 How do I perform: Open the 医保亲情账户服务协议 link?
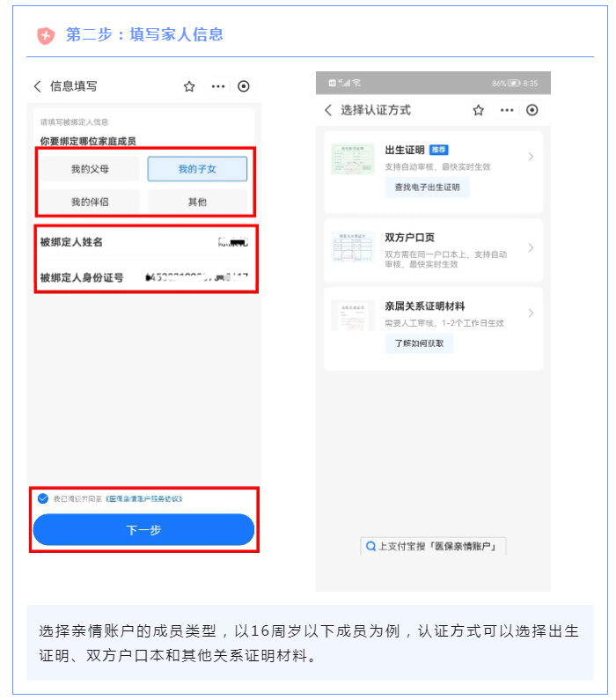144,498
